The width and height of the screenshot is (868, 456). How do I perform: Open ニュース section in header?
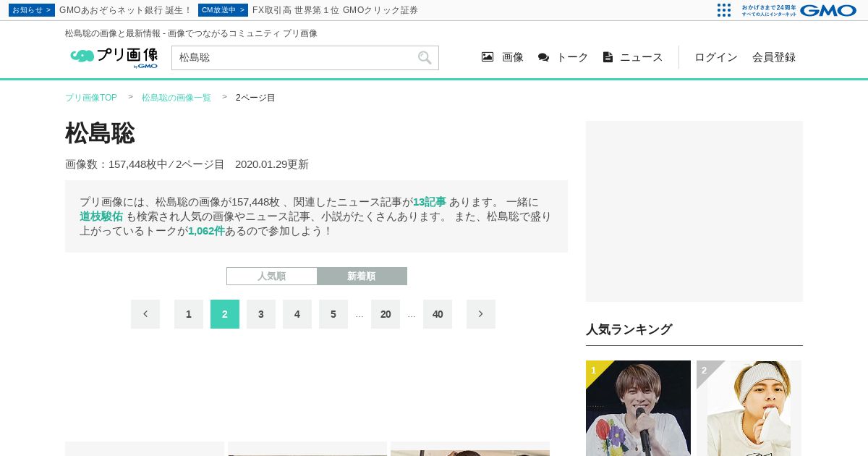[x=633, y=57]
